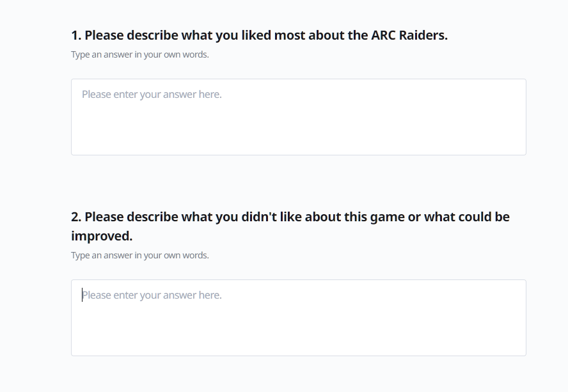Focus the second question's answer text box
The width and height of the screenshot is (568, 392).
(x=298, y=318)
